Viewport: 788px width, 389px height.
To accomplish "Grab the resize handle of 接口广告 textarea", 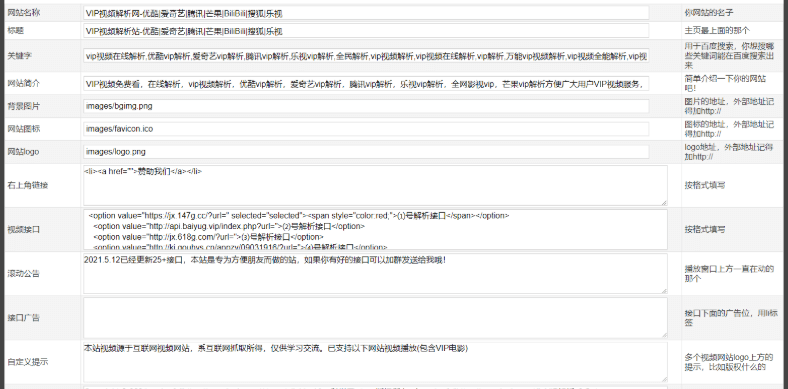I will [x=664, y=335].
